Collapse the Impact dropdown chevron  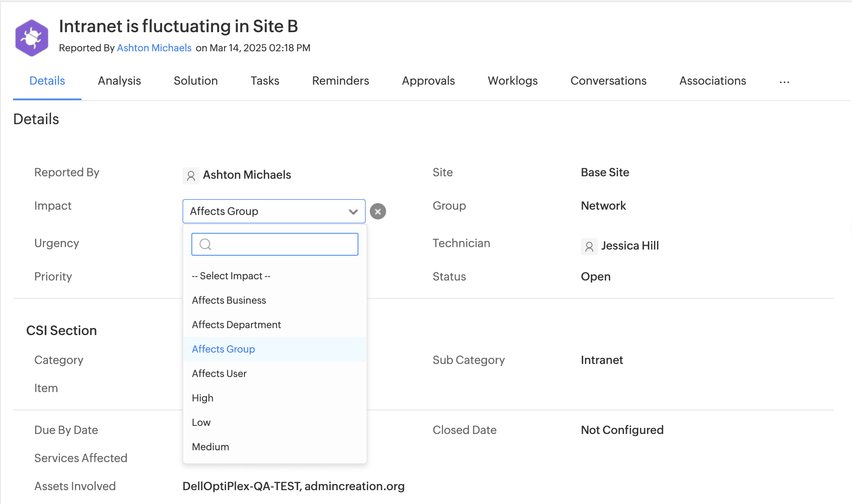coord(353,211)
